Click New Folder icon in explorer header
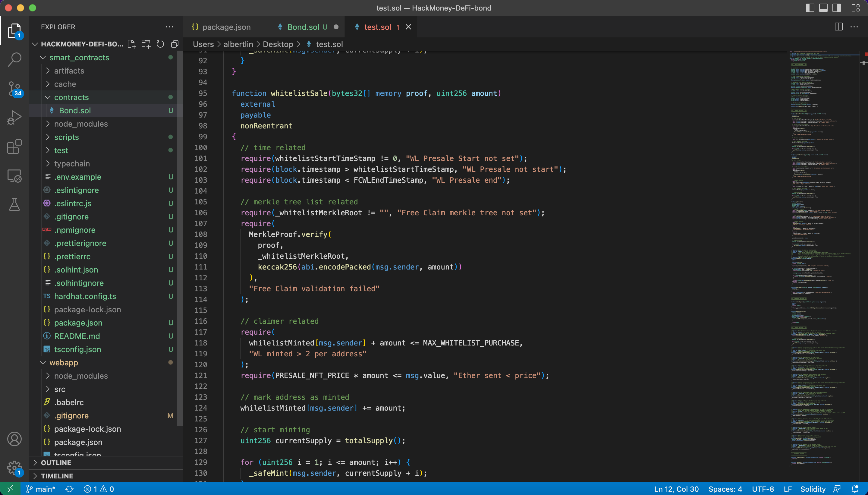 point(146,44)
